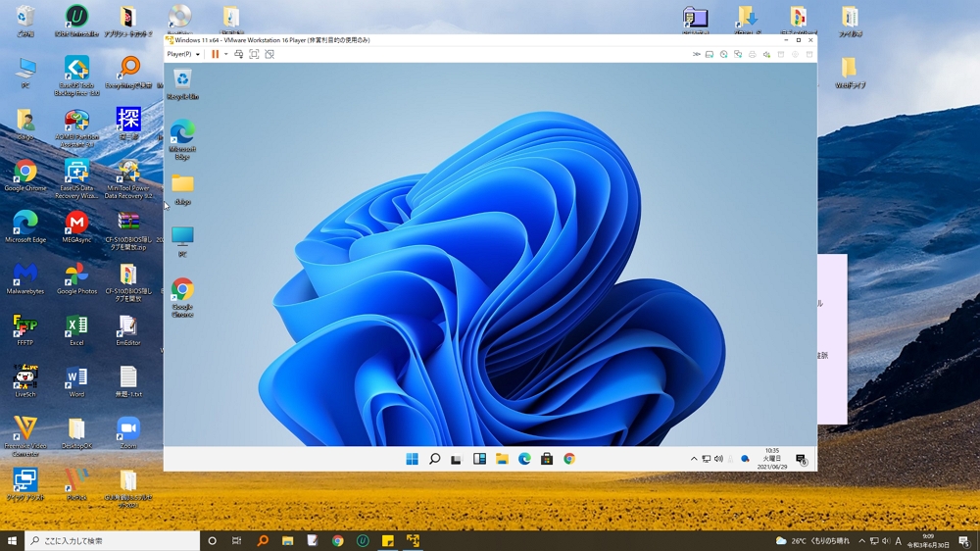
Task: Select the FFFTP desktop icon
Action: [x=25, y=330]
